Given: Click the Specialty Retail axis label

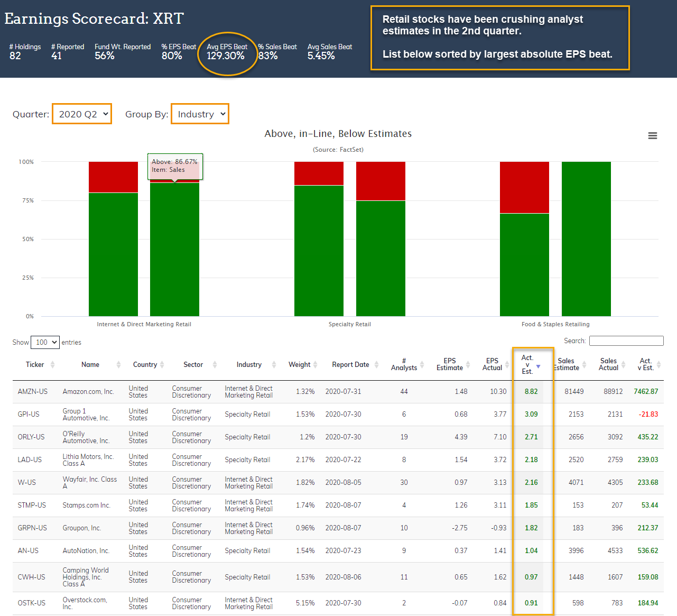Looking at the screenshot, I should click(x=350, y=325).
